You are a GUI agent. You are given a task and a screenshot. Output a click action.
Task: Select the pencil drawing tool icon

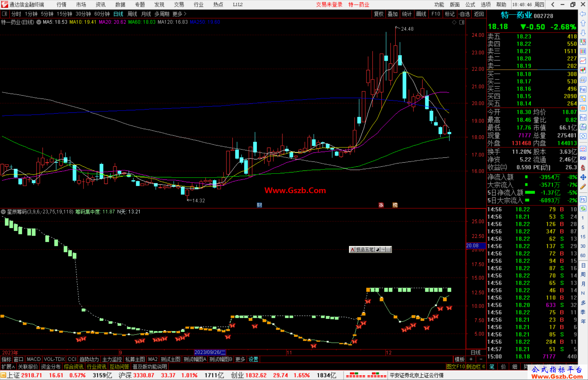tap(583, 187)
